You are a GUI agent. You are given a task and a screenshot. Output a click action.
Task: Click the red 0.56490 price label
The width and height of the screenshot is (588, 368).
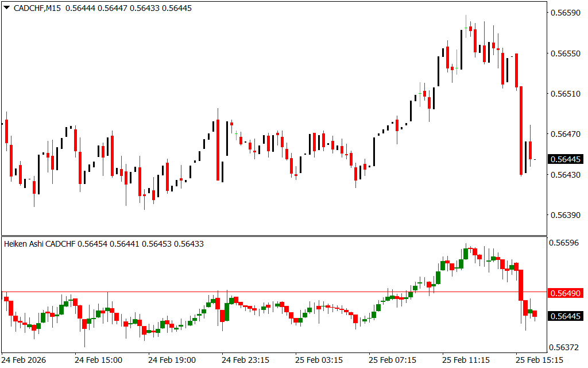click(x=566, y=293)
